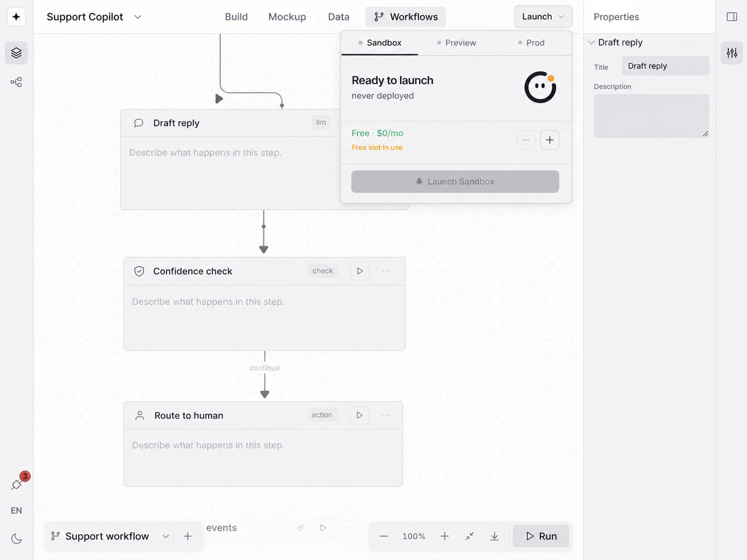
Task: Click the Draft reply chat bubble icon
Action: pyautogui.click(x=139, y=123)
